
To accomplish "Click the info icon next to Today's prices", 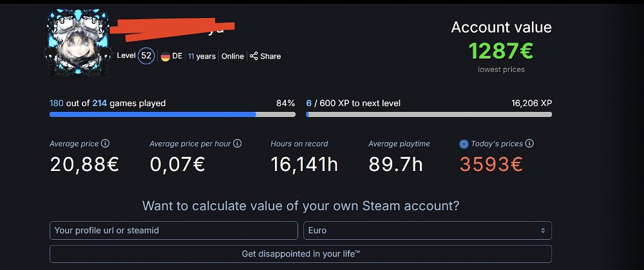I will (x=530, y=143).
